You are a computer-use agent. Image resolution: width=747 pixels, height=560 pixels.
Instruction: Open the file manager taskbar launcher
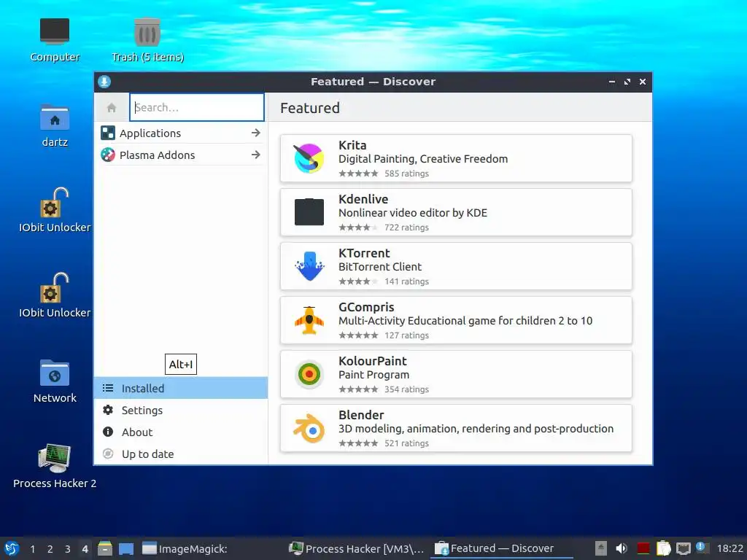coord(105,548)
